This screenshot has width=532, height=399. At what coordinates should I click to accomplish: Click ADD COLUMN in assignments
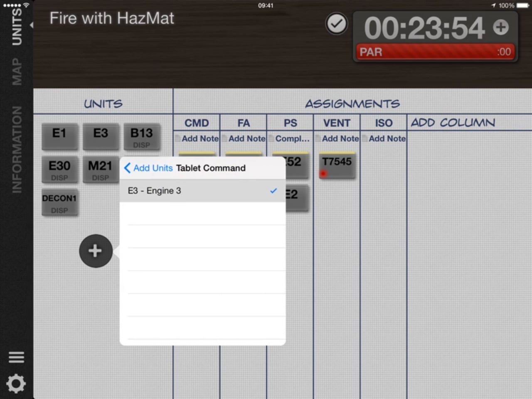[x=453, y=123]
